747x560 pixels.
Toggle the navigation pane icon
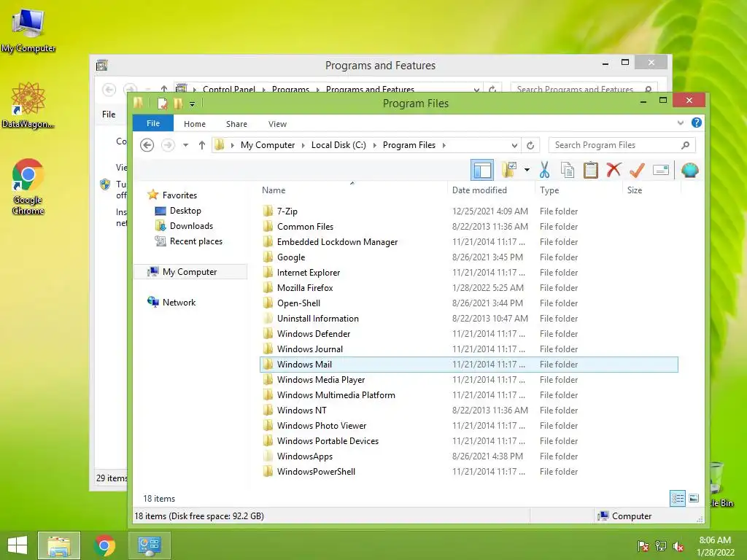(x=482, y=170)
